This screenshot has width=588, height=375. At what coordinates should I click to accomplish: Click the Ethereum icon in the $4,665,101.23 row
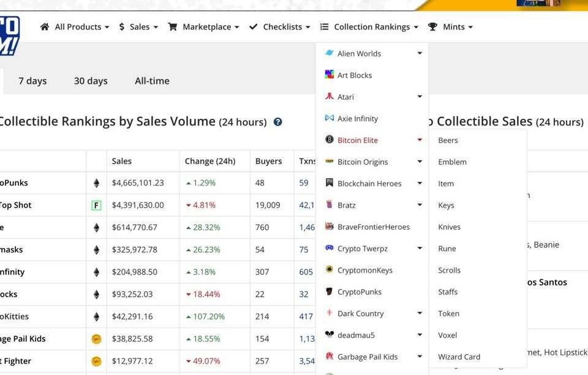point(96,183)
